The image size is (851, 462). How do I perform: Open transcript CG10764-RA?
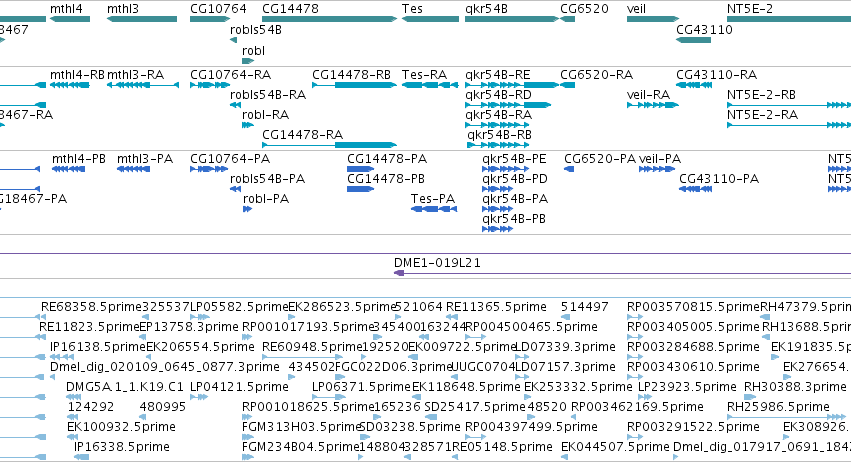click(x=230, y=75)
